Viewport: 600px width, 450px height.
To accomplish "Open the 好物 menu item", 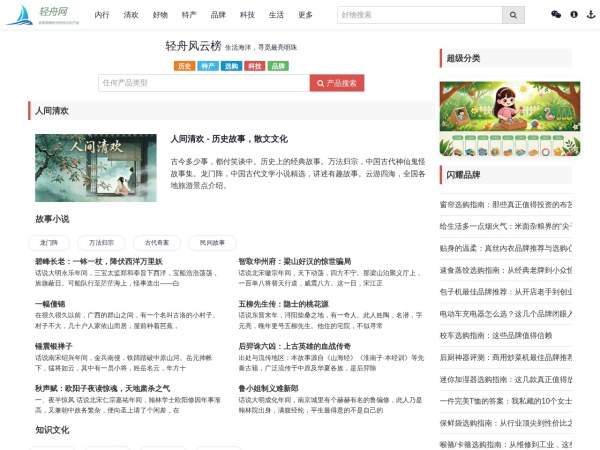I will click(x=160, y=15).
